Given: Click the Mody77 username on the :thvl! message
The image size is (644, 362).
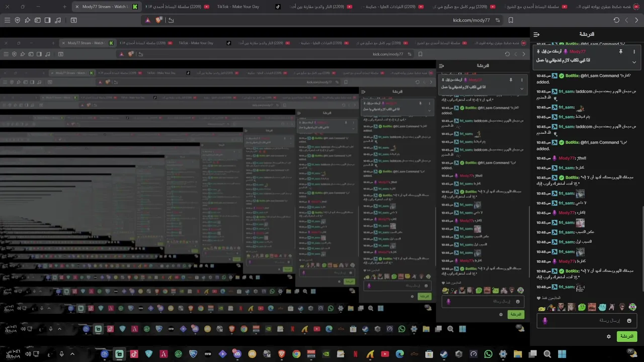Looking at the screenshot, I should 567,158.
